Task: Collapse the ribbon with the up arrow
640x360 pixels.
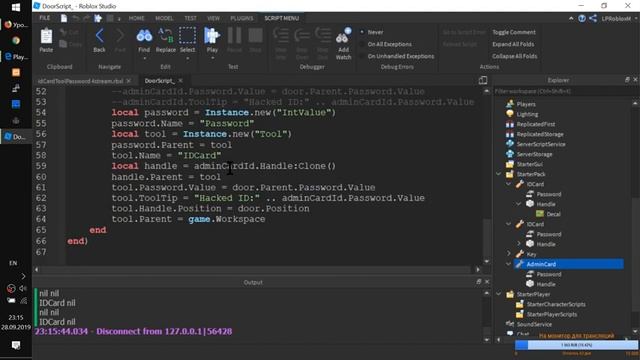Action: (x=571, y=18)
